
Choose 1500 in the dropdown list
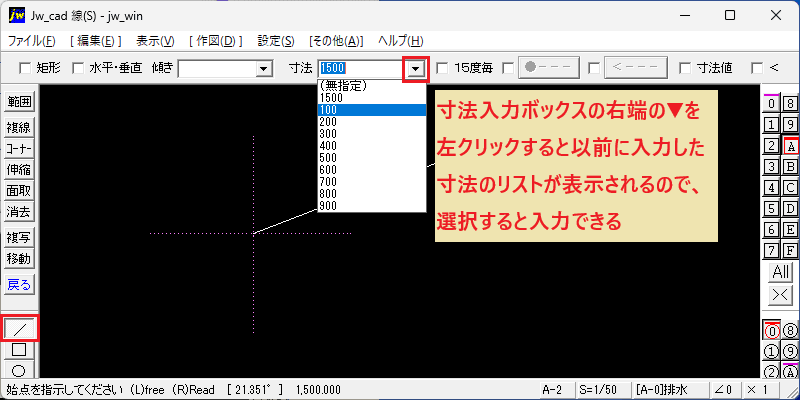coord(372,97)
